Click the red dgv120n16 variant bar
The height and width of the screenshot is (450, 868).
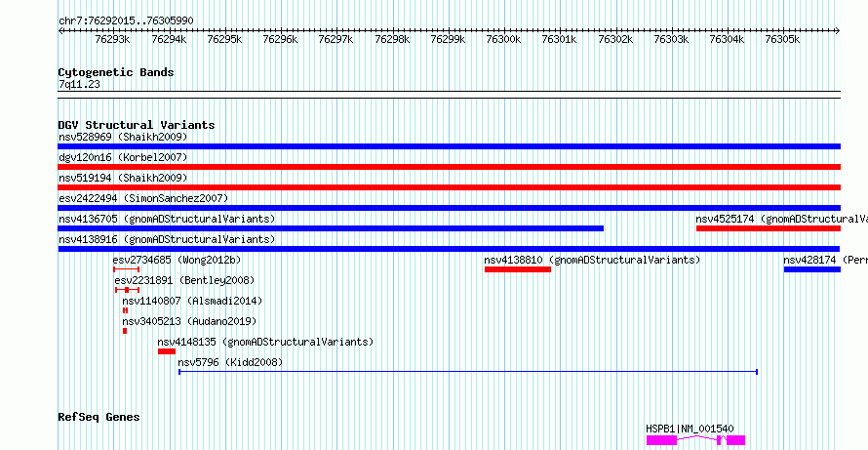coord(450,167)
